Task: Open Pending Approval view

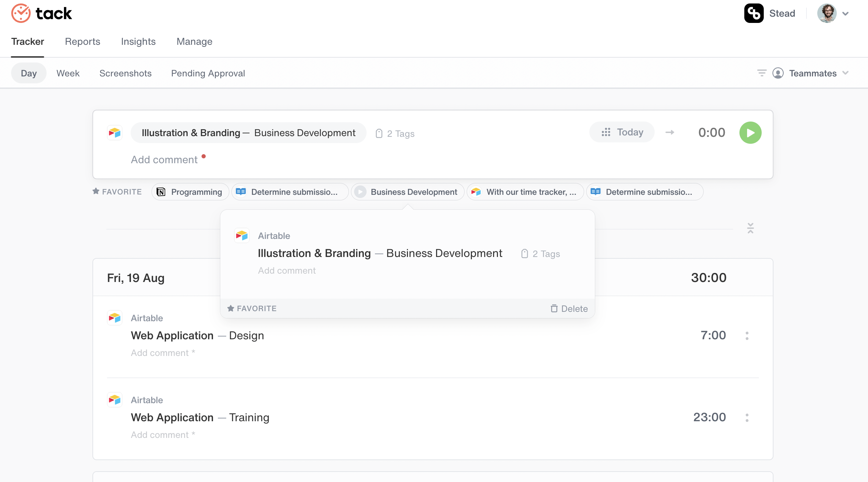Action: pyautogui.click(x=208, y=73)
